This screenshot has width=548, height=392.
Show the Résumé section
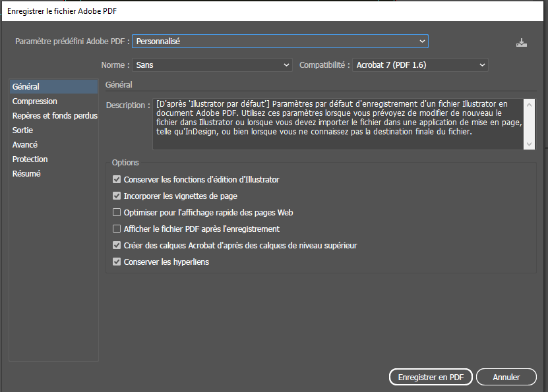[x=26, y=174]
